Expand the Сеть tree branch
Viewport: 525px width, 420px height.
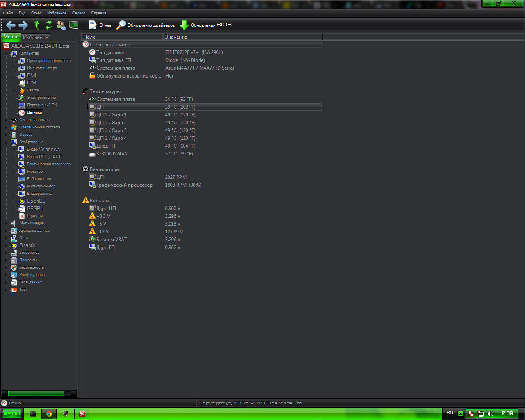[6, 238]
